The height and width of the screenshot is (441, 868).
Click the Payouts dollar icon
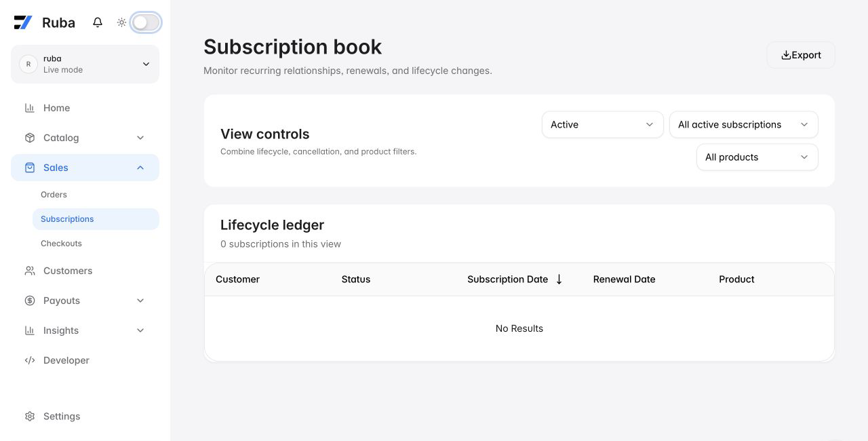coord(30,301)
